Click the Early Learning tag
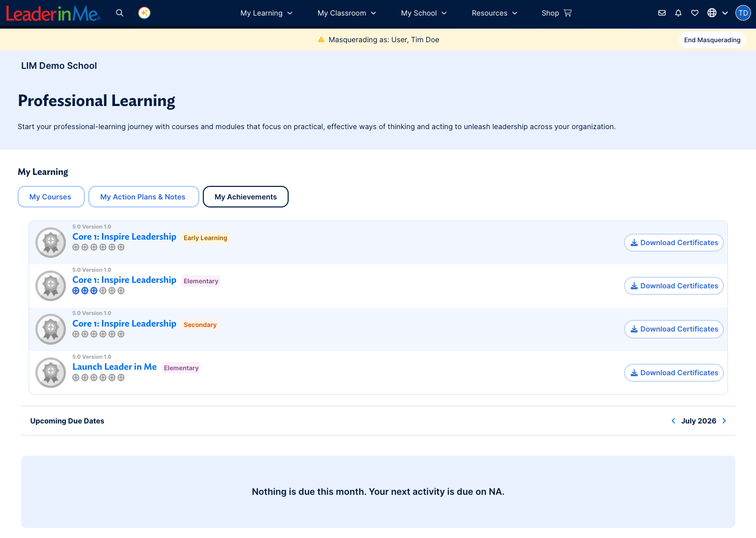 coord(205,238)
